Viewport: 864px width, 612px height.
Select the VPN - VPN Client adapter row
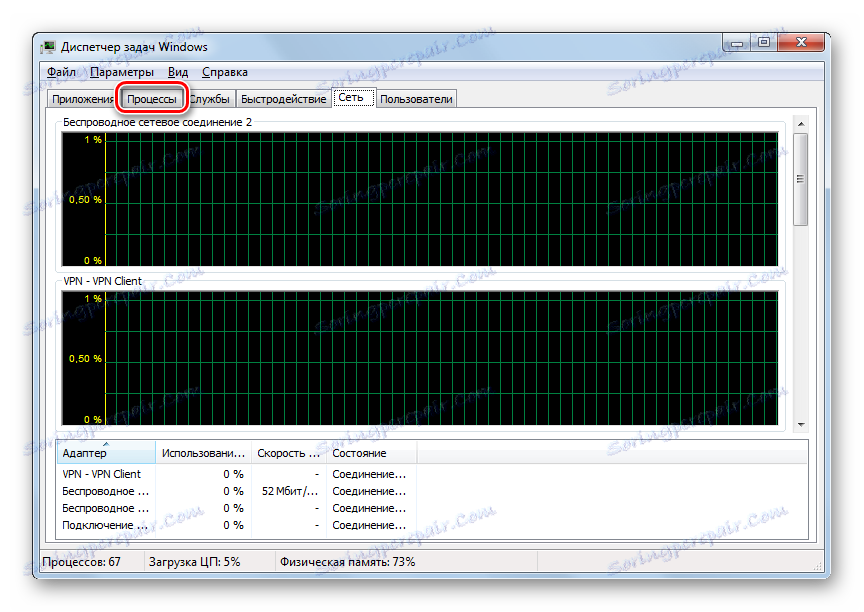pos(237,474)
